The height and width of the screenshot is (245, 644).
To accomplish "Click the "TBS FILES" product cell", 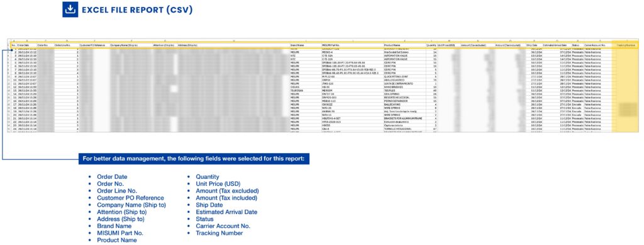I will 389,91.
